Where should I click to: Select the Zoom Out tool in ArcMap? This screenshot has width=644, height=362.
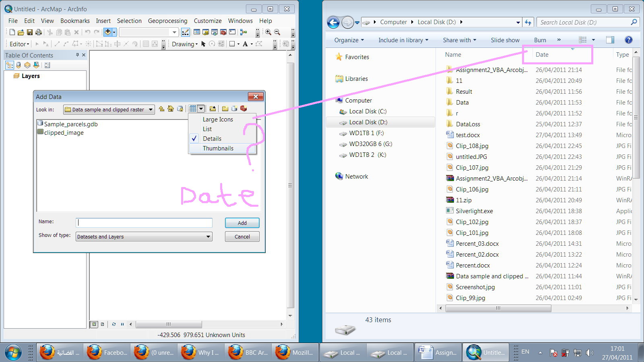click(x=277, y=32)
